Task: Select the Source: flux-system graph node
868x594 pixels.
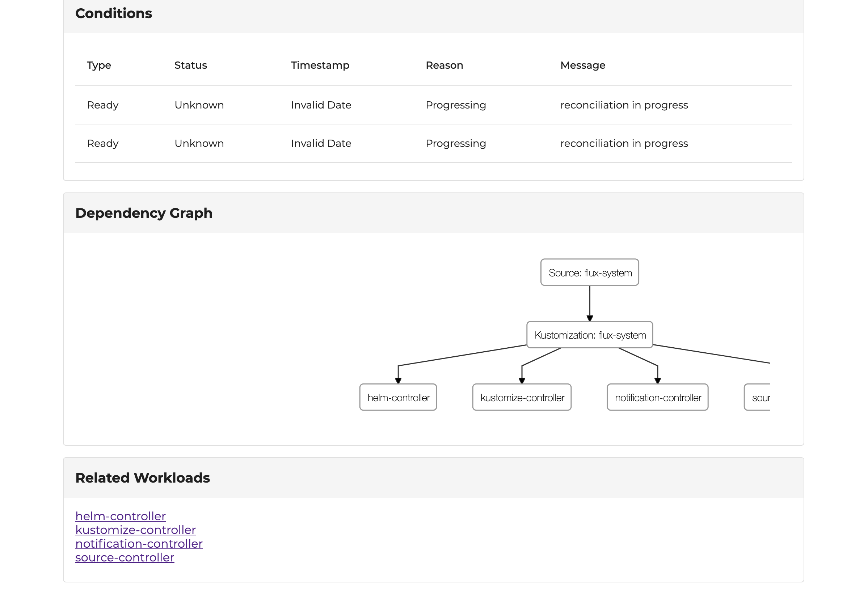Action: pos(589,272)
